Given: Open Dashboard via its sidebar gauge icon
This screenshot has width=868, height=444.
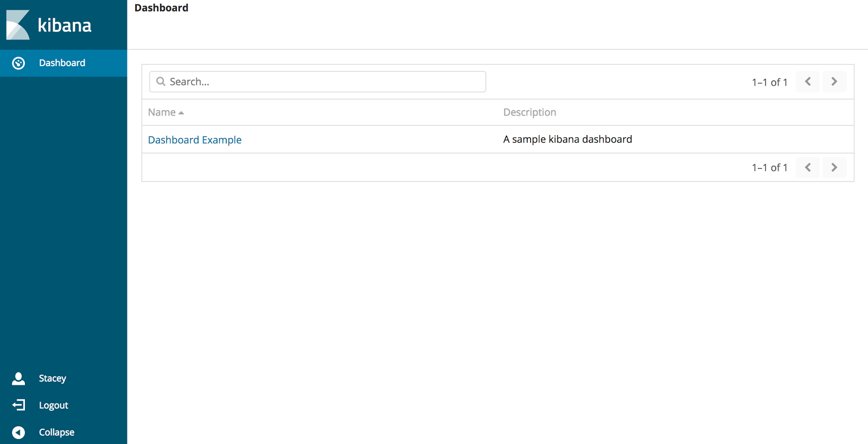Looking at the screenshot, I should point(18,63).
